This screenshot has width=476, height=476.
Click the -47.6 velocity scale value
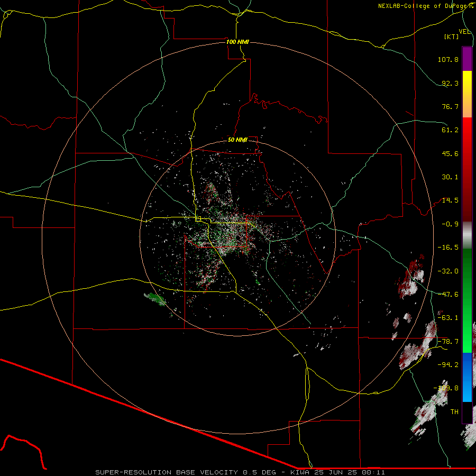[x=448, y=295]
